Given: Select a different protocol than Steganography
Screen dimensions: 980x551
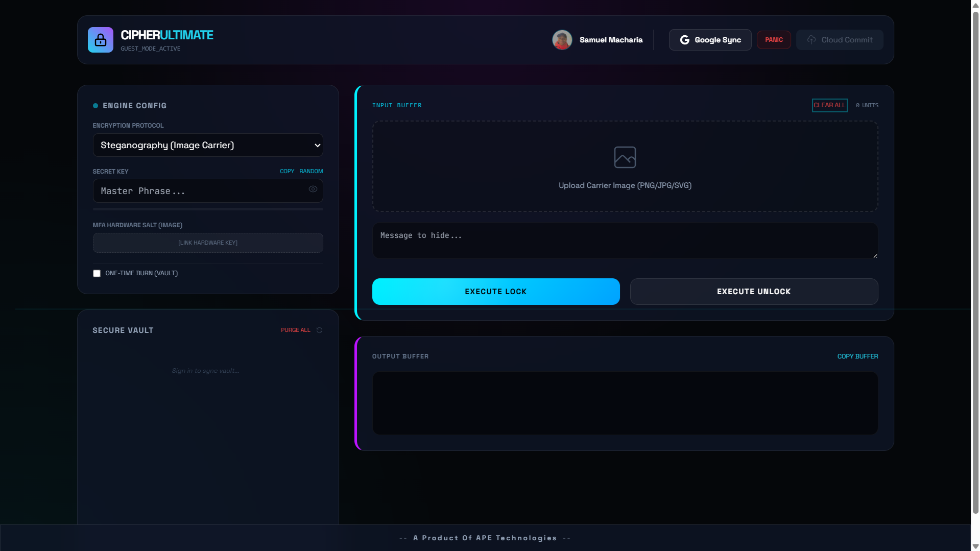Looking at the screenshot, I should [x=207, y=145].
